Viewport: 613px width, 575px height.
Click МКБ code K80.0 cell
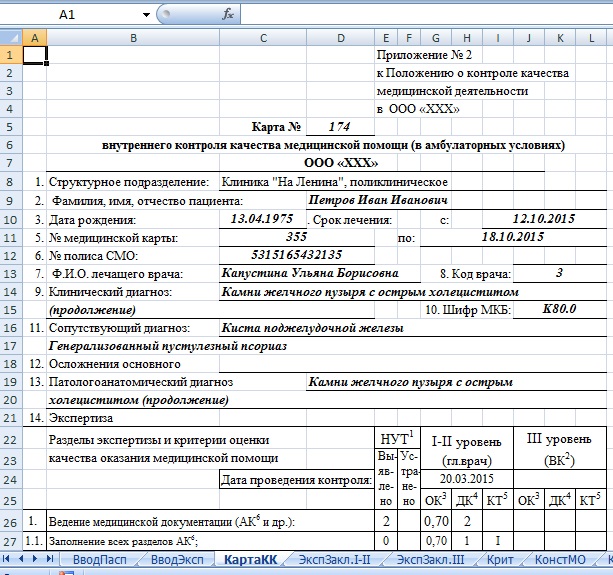[x=559, y=309]
